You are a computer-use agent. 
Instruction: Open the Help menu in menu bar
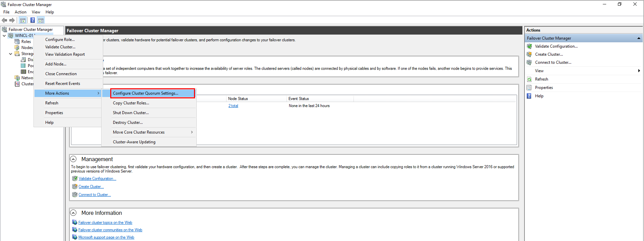pyautogui.click(x=50, y=12)
